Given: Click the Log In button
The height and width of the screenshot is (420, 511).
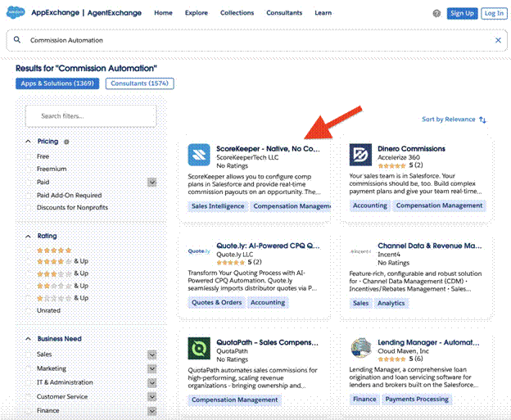Looking at the screenshot, I should point(494,13).
